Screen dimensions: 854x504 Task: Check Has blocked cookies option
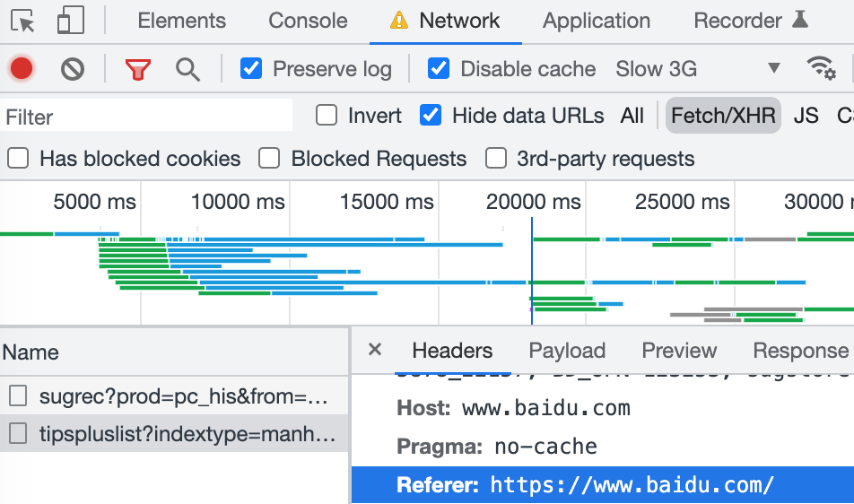[x=18, y=159]
